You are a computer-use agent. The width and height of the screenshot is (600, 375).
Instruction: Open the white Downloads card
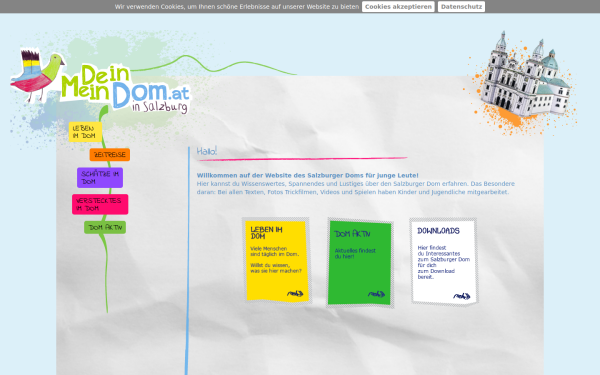pyautogui.click(x=444, y=262)
